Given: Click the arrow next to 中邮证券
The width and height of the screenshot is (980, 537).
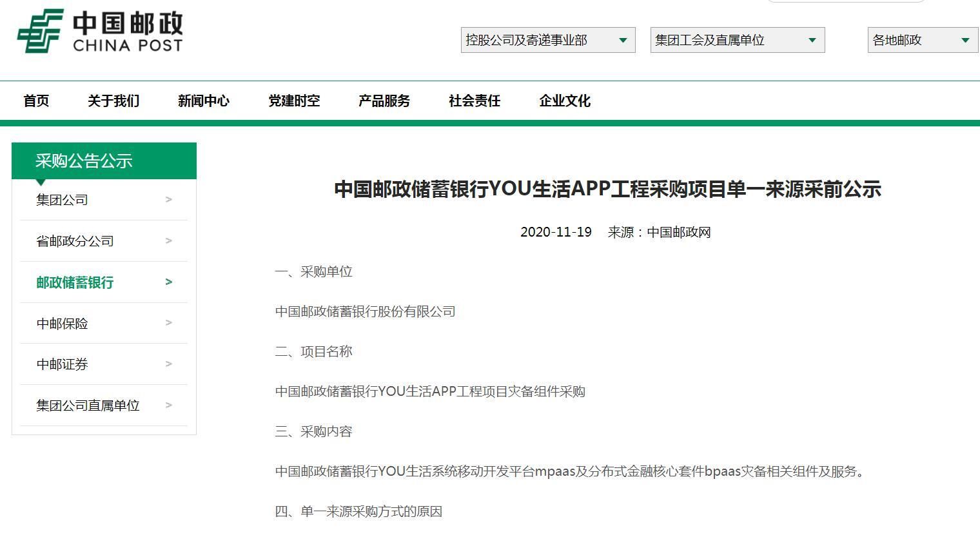Looking at the screenshot, I should (x=169, y=364).
